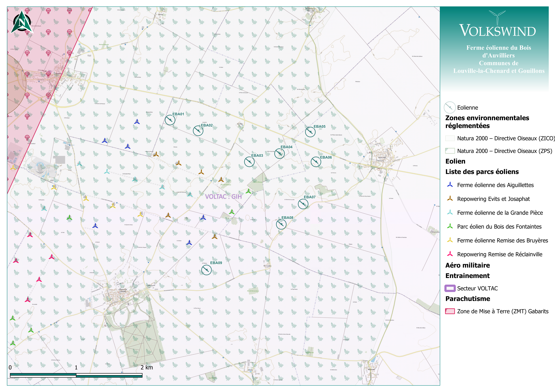Click the Eolienne legend symbol
Screen dimensions: 555x392
click(450, 107)
